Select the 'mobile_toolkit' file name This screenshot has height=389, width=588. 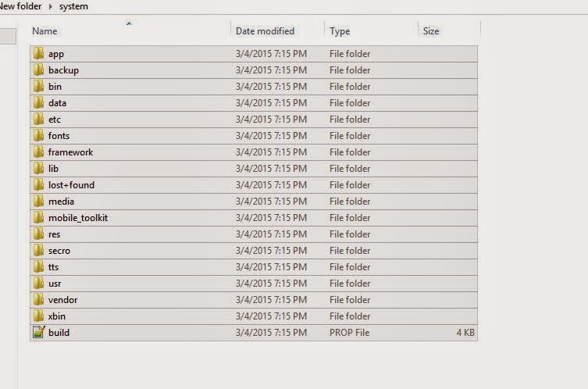78,218
